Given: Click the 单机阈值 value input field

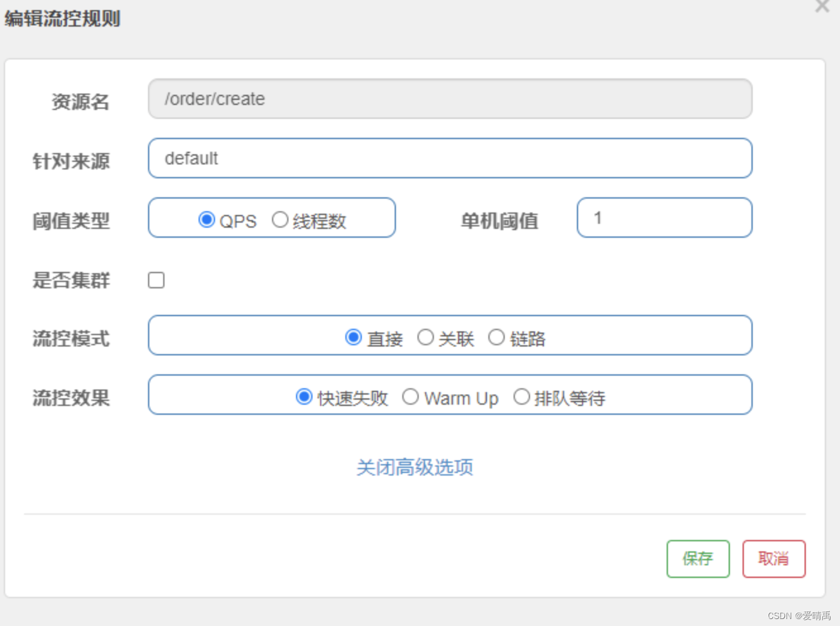Looking at the screenshot, I should 664,218.
